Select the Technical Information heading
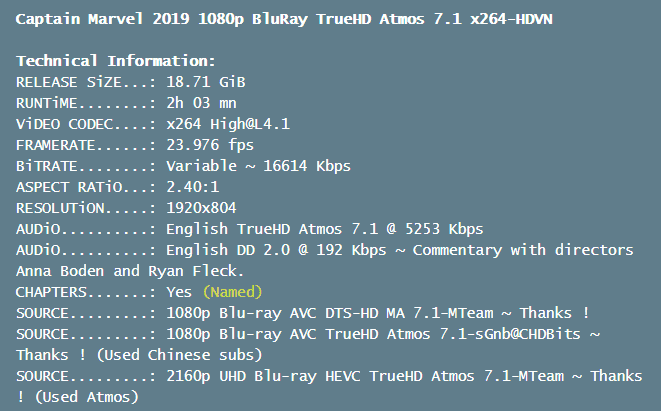The image size is (661, 411). pyautogui.click(x=116, y=61)
